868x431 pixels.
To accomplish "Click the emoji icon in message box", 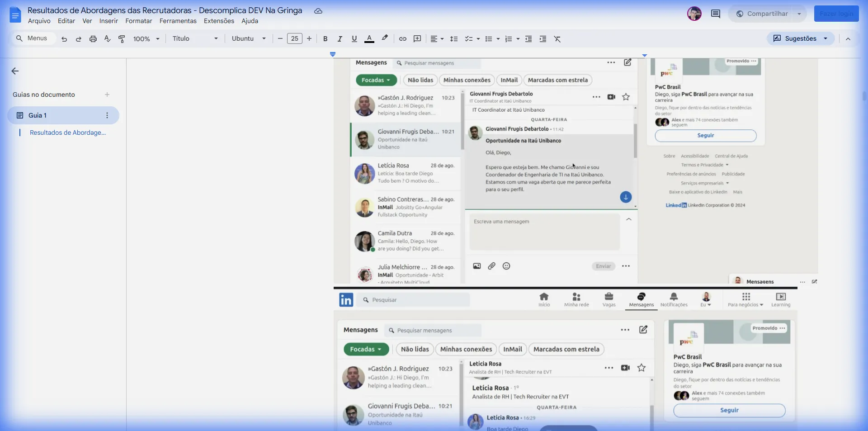I will (x=506, y=266).
